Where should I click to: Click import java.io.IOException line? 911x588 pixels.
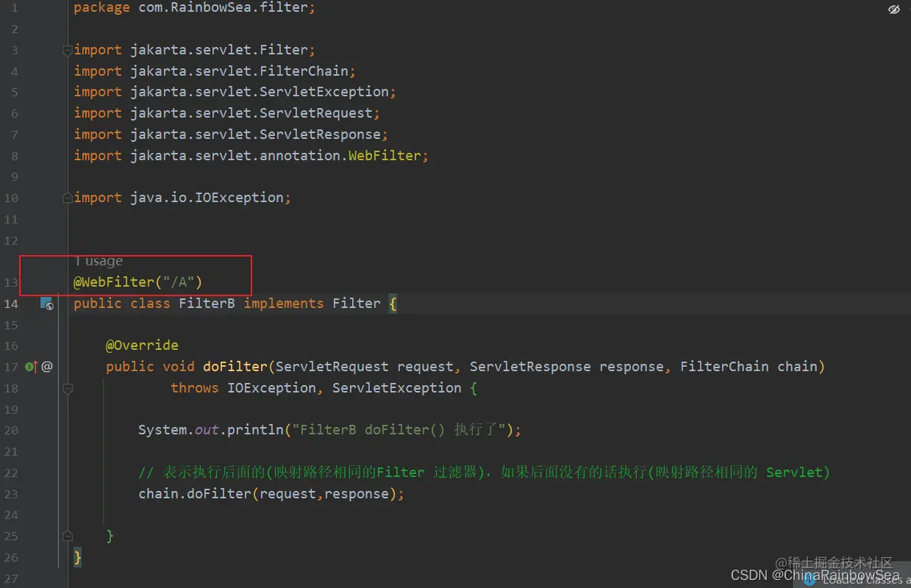(182, 198)
